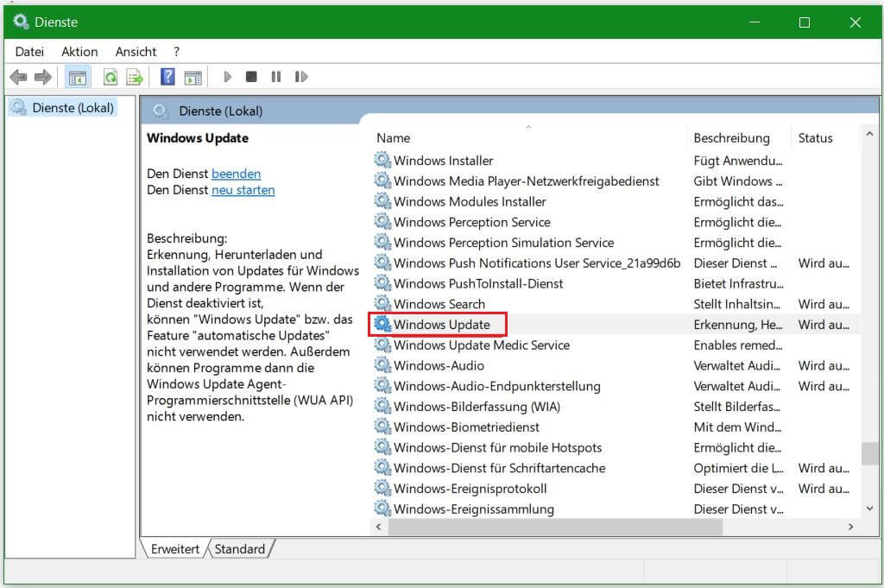
Task: Switch to the Standard tab
Action: (240, 548)
